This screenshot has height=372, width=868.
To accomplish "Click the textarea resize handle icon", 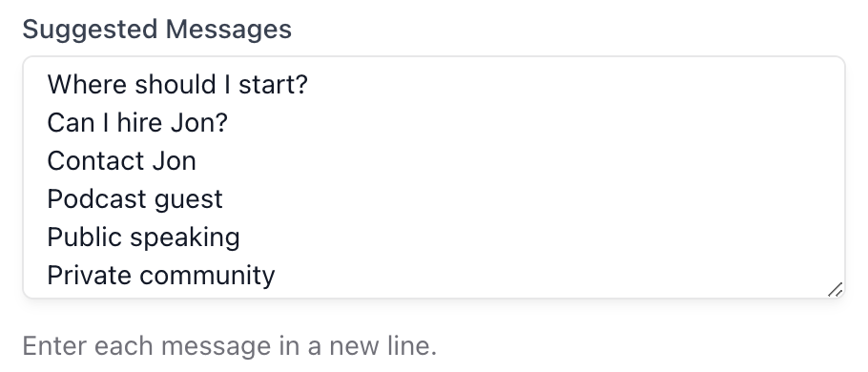I will (x=835, y=289).
